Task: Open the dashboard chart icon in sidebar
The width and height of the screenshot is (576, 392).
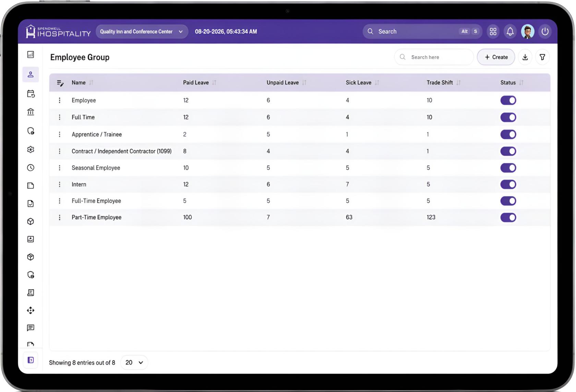Action: point(31,54)
